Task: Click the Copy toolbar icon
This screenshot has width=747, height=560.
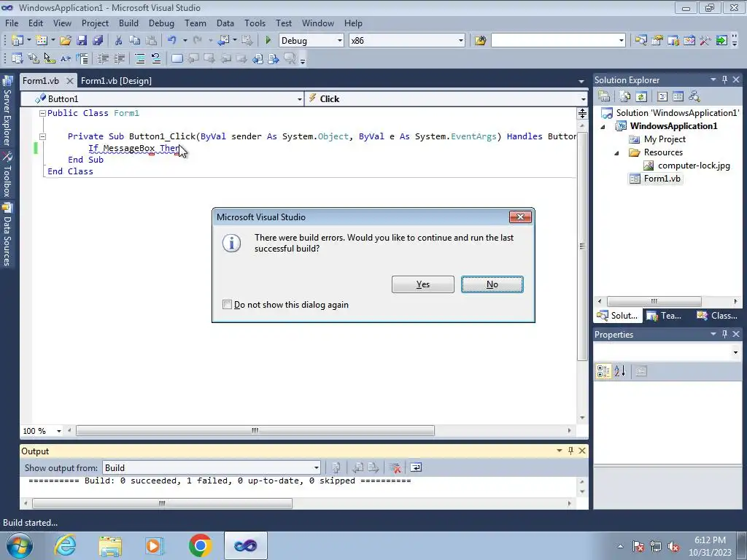Action: [x=135, y=41]
